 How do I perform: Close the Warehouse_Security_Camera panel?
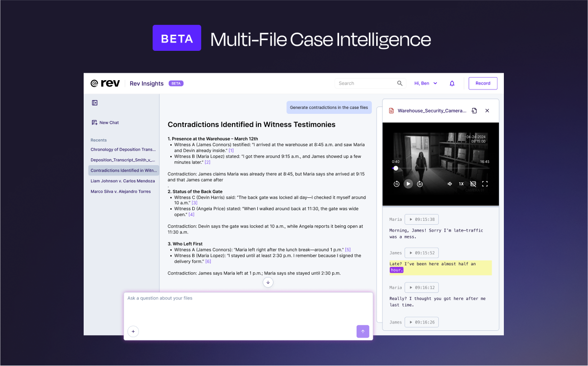click(x=487, y=111)
